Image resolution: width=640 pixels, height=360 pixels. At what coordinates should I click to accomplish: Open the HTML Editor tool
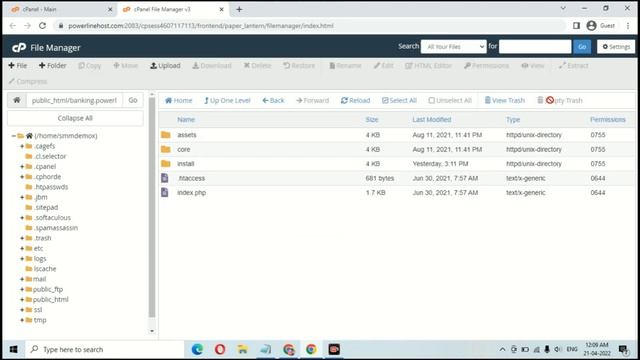click(428, 66)
